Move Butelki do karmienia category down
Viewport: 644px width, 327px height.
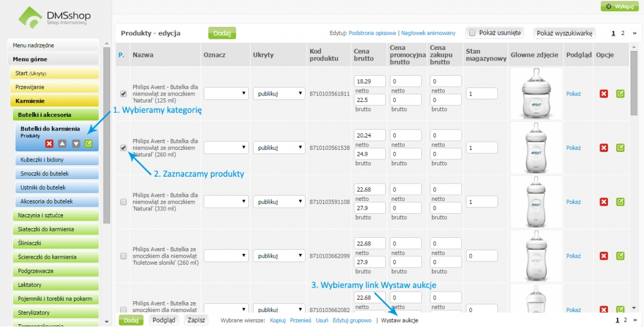(76, 143)
